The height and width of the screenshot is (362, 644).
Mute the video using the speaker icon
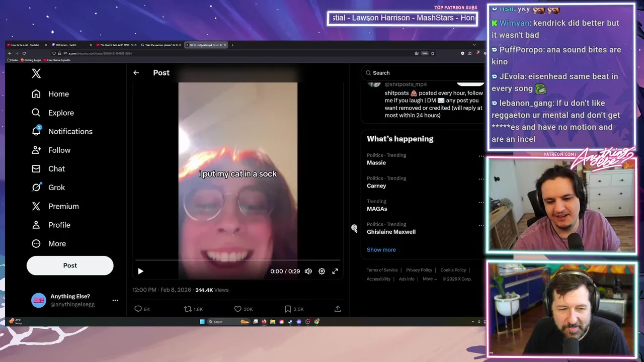click(x=308, y=271)
